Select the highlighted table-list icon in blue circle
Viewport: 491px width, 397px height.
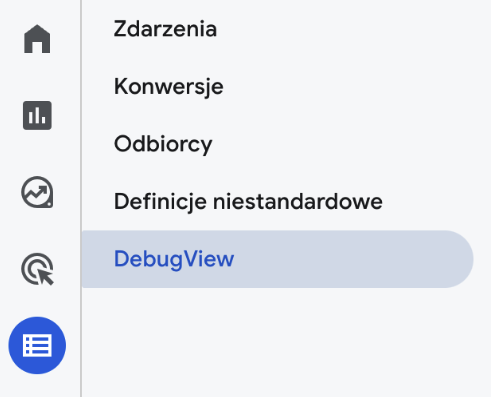pyautogui.click(x=37, y=345)
